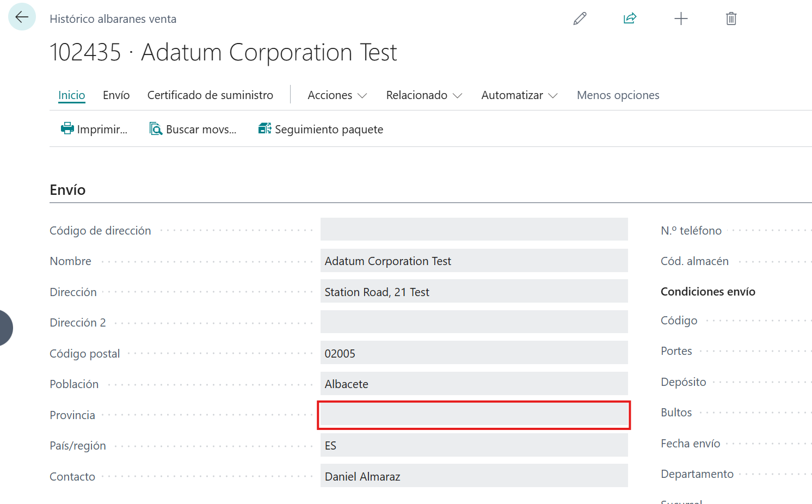Click the back arrow button
This screenshot has height=504, width=812.
coord(22,17)
